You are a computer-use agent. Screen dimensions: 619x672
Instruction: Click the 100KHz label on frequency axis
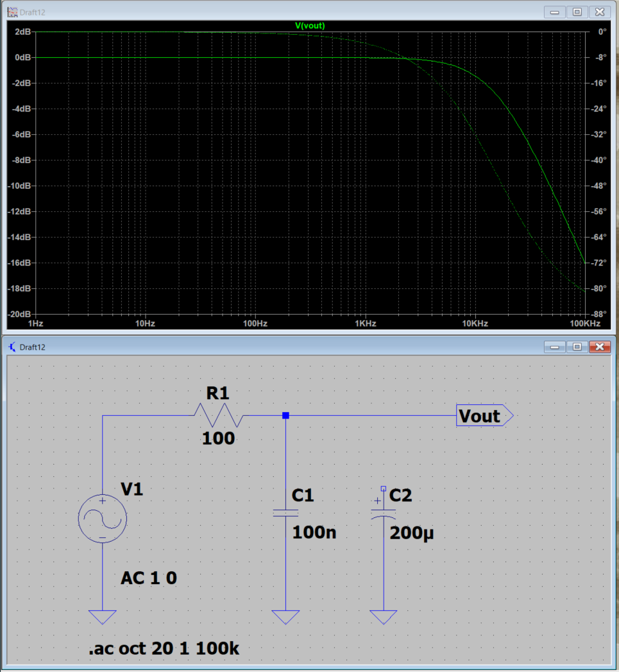[x=585, y=323]
